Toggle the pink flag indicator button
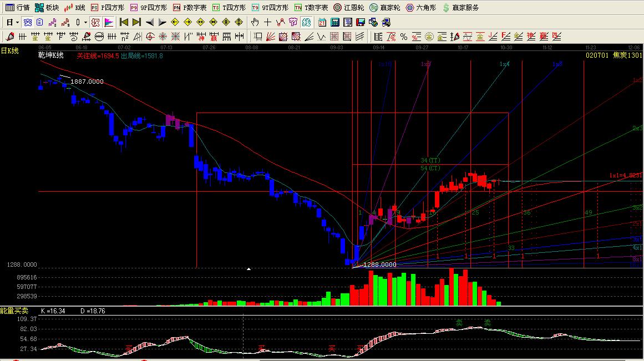Image resolution: width=644 pixels, height=361 pixels. (109, 22)
